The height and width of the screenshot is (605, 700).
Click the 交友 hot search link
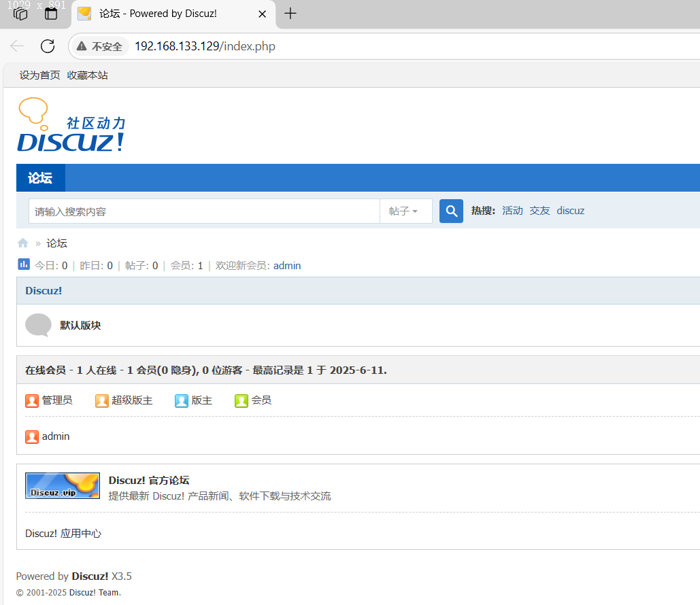tap(539, 211)
